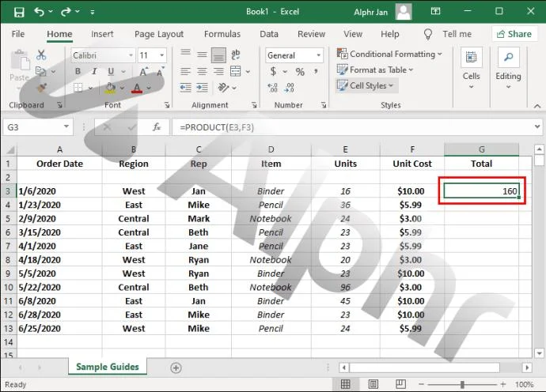Click the Middle Align icon
The width and height of the screenshot is (546, 392).
tap(202, 55)
